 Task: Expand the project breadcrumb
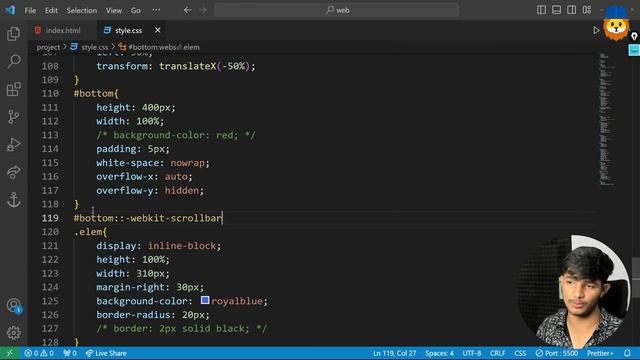(48, 47)
